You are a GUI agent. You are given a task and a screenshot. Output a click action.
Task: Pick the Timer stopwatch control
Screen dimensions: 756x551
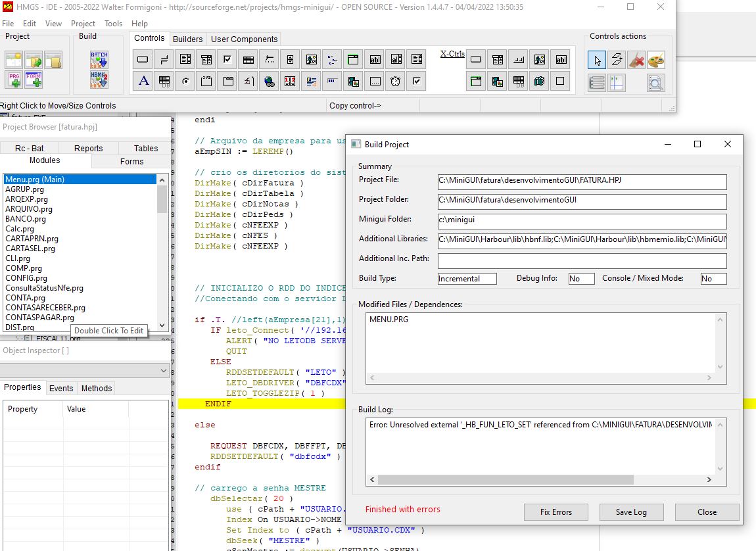[395, 82]
